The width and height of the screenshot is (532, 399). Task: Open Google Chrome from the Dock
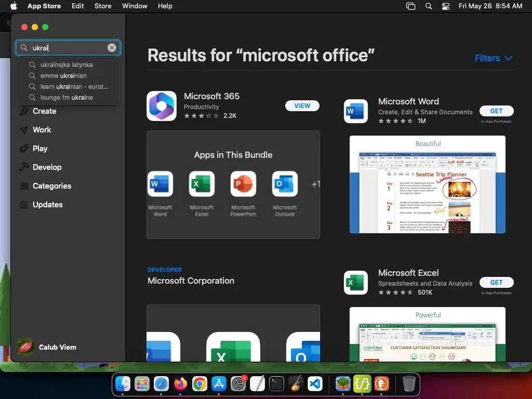199,384
